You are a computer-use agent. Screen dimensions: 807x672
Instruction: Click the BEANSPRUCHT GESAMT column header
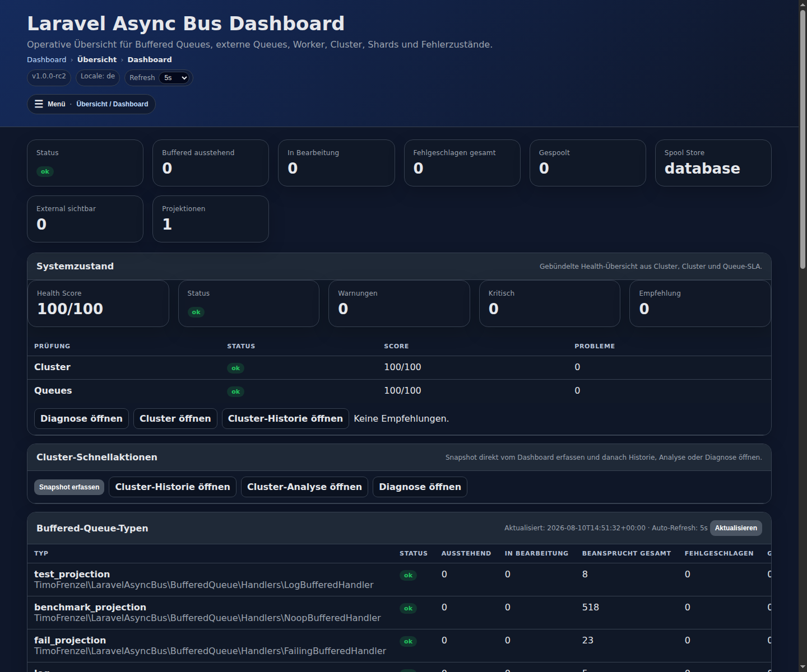(627, 554)
